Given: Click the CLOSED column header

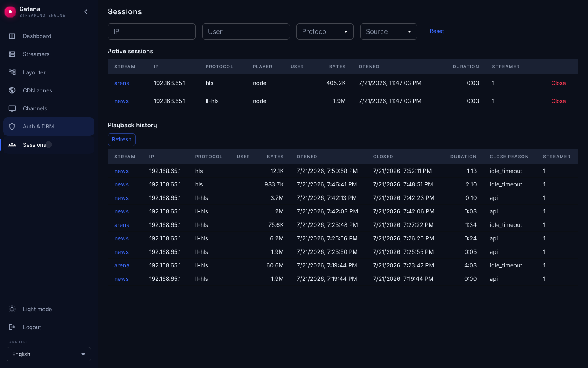Looking at the screenshot, I should pyautogui.click(x=383, y=157).
